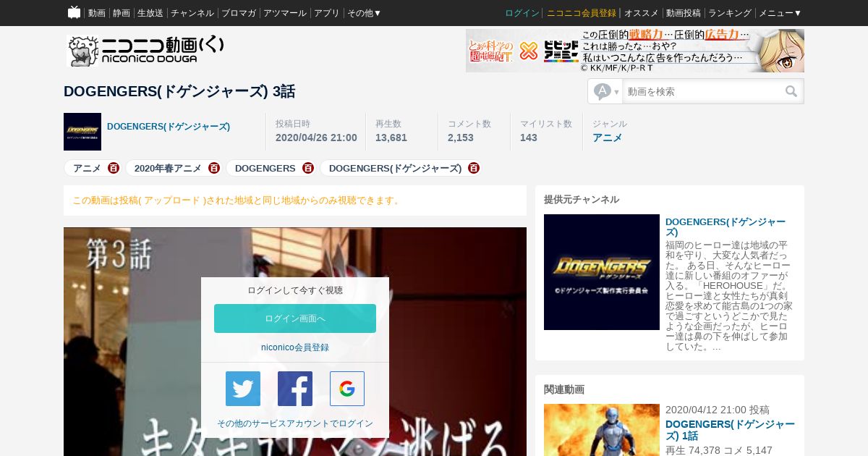Open the dictionary icon beside the DOGENGERS(ドゲンジャーズ) tag
868x456 pixels.
coord(474,168)
